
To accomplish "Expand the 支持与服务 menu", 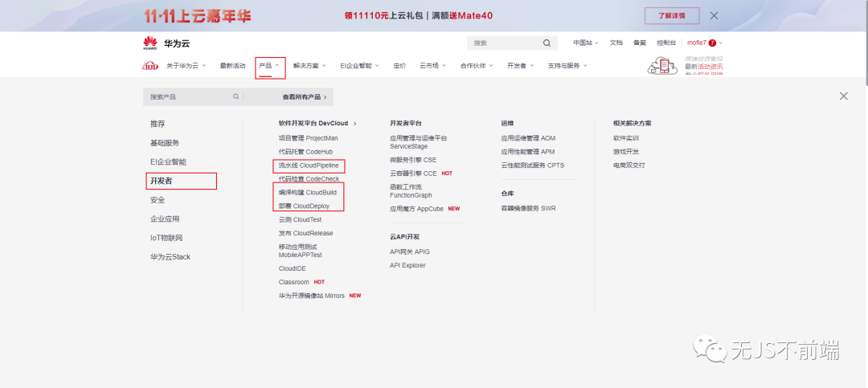I will [567, 65].
